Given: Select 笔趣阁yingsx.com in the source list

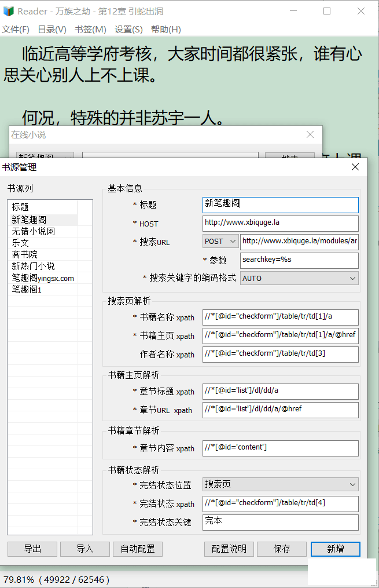Looking at the screenshot, I should coord(43,278).
